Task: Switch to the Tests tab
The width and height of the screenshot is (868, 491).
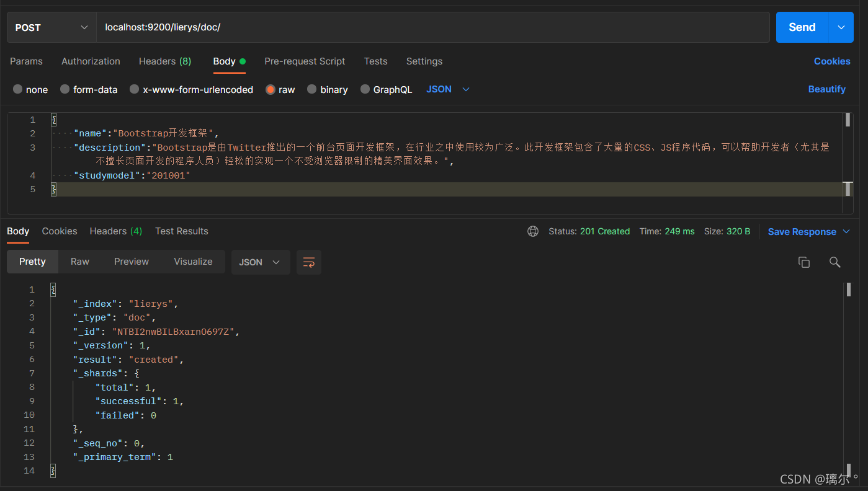Action: click(375, 61)
